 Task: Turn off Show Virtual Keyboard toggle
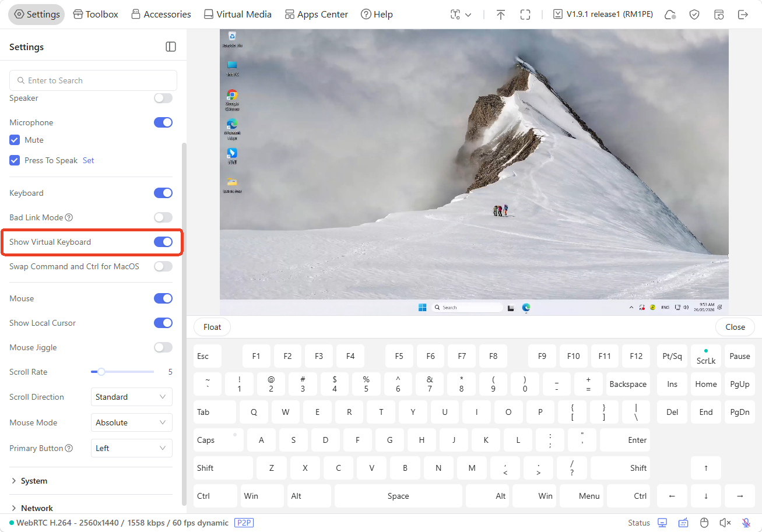(163, 242)
